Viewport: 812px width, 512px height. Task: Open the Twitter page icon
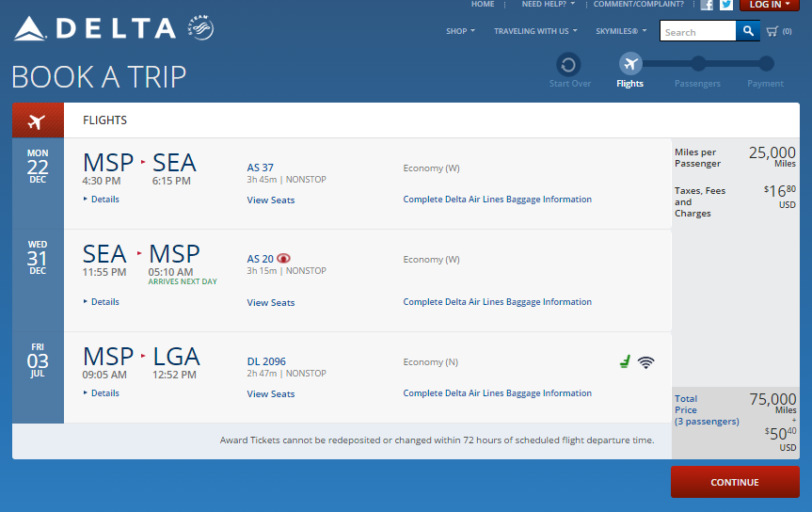[726, 5]
